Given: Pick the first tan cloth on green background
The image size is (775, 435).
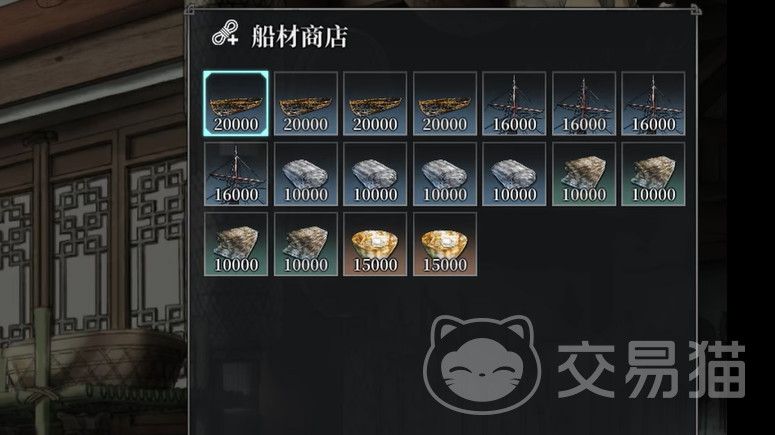Looking at the screenshot, I should [584, 174].
